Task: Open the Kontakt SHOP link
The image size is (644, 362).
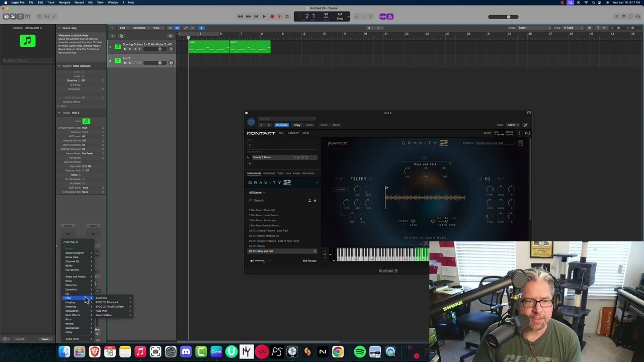Action: click(487, 133)
